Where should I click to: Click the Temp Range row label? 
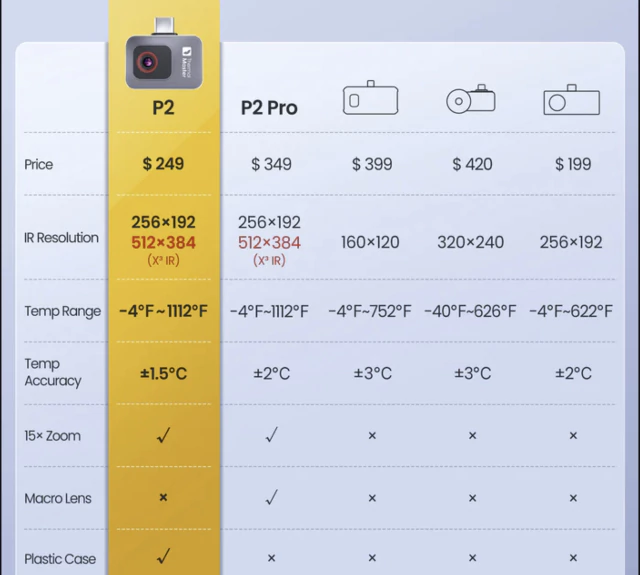tap(62, 311)
